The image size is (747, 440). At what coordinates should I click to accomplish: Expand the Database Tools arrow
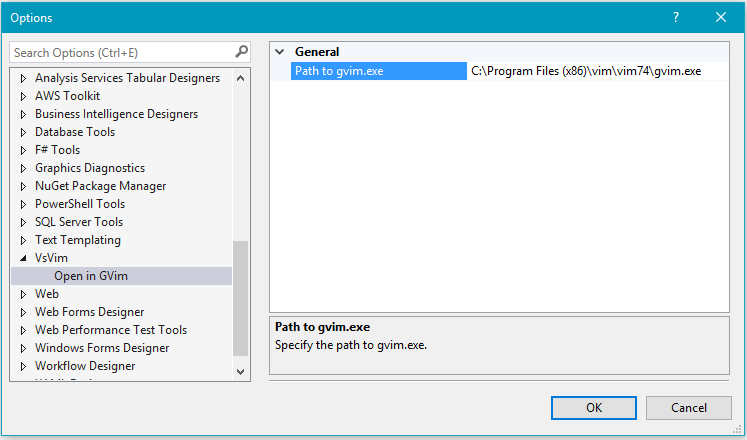tap(23, 132)
